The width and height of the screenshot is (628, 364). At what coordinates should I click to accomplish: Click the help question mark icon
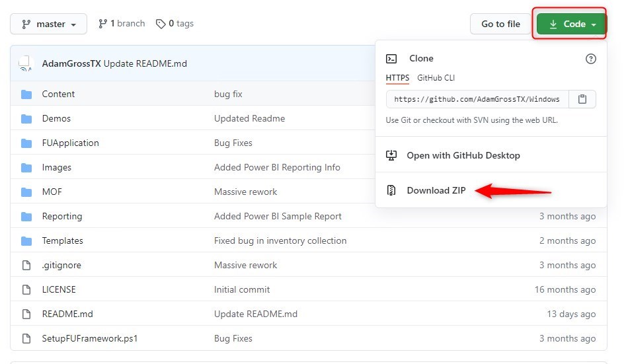point(591,59)
